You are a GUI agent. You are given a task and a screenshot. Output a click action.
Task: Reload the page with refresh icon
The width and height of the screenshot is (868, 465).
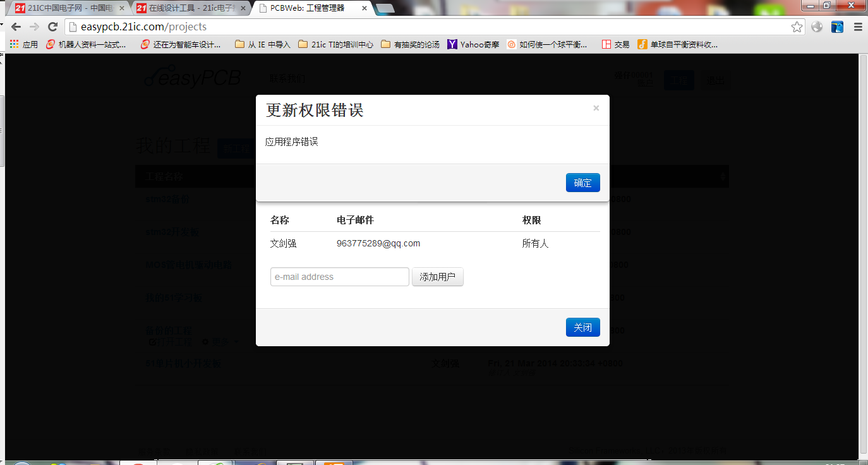53,27
